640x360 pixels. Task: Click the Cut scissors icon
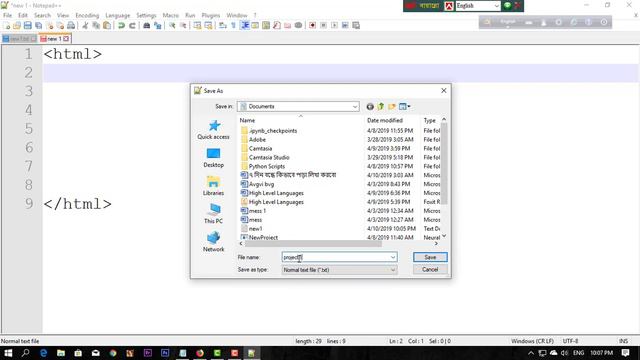click(x=85, y=25)
